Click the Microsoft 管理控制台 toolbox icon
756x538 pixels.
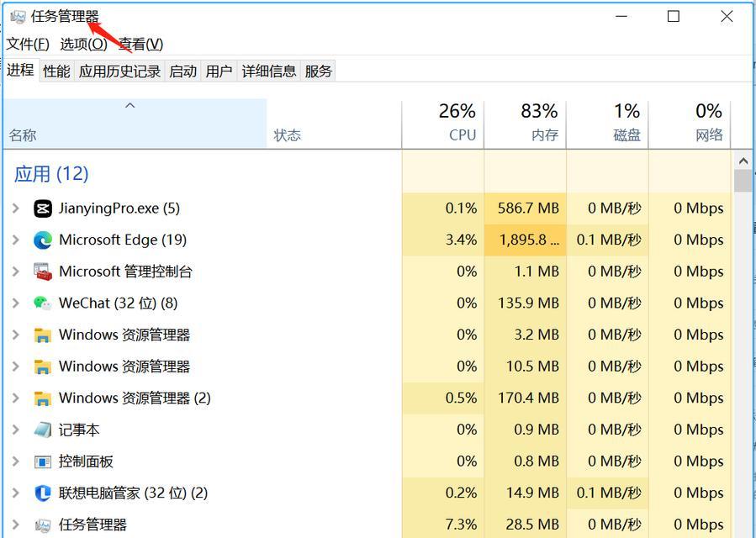(42, 272)
